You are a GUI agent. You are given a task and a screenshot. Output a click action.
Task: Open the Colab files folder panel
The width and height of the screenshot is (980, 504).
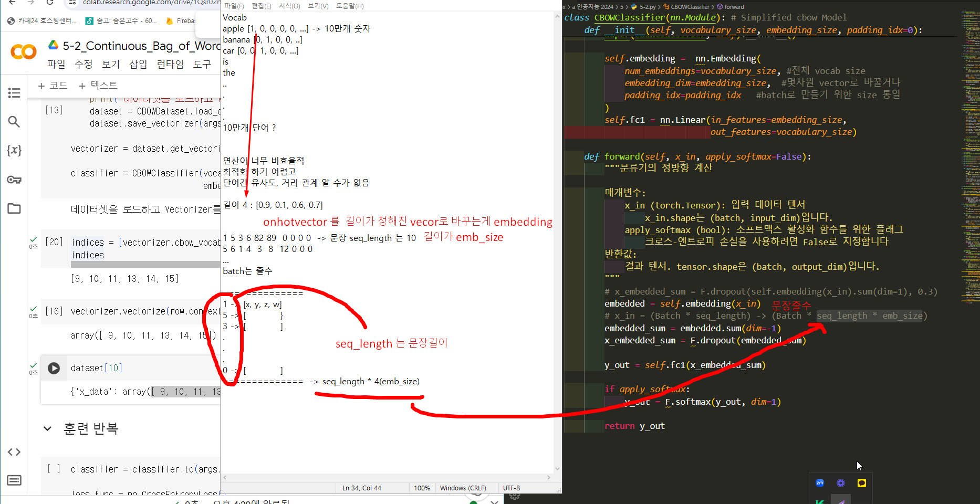[14, 208]
